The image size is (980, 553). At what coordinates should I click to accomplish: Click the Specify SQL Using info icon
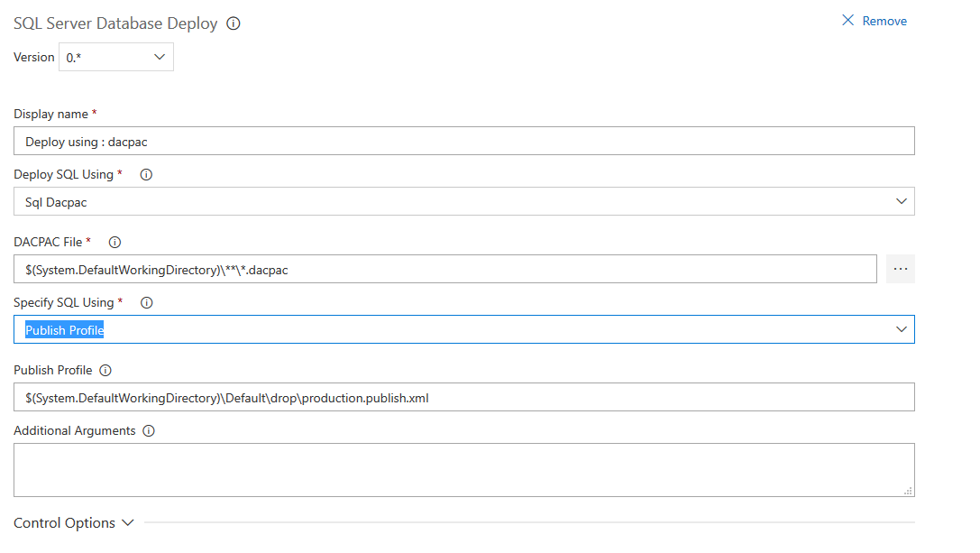(145, 302)
